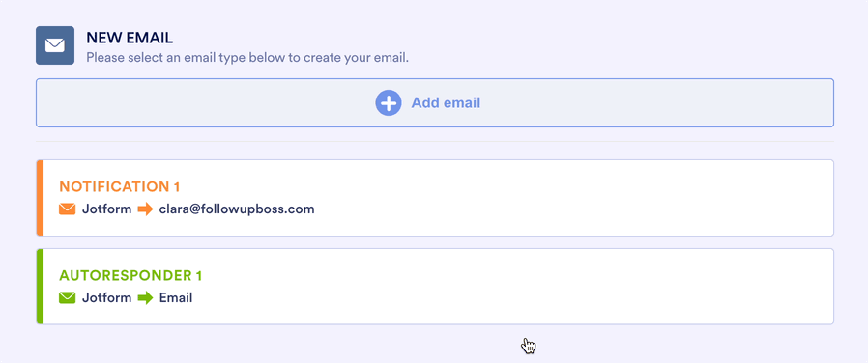The image size is (868, 363).
Task: Open the Autoresponder 1 card empty area
Action: tap(554, 286)
